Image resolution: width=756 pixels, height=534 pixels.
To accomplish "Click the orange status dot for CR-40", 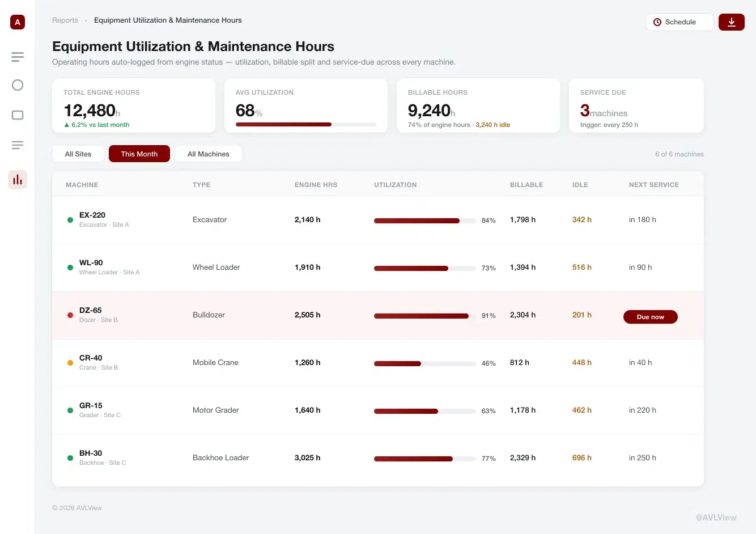I will [x=70, y=363].
